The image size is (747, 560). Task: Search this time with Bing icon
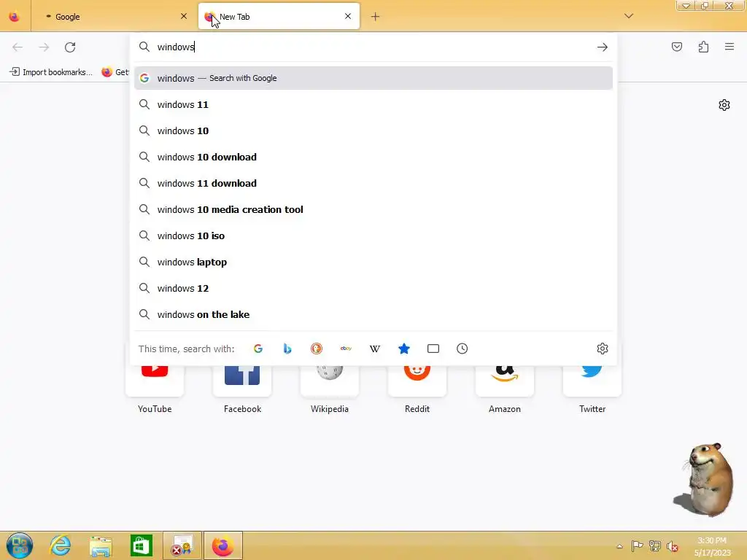[x=287, y=349]
